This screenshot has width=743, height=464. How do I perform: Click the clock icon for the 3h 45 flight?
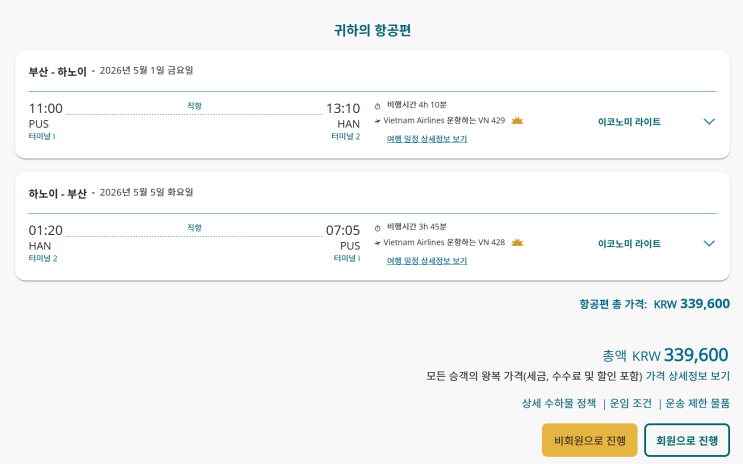378,227
